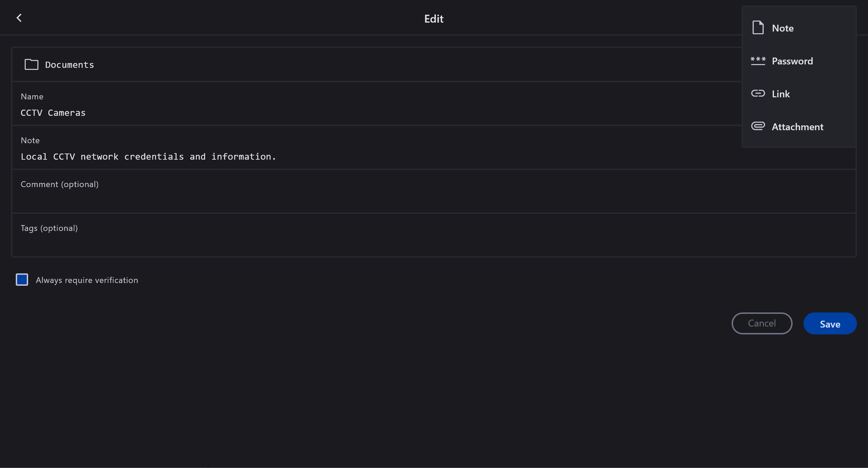
Task: Choose Note from the add menu
Action: [783, 28]
